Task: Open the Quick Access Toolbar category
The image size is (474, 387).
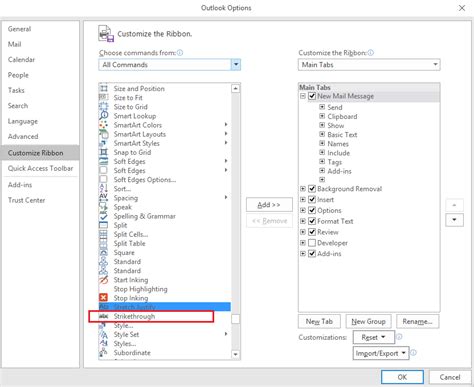Action: [40, 168]
